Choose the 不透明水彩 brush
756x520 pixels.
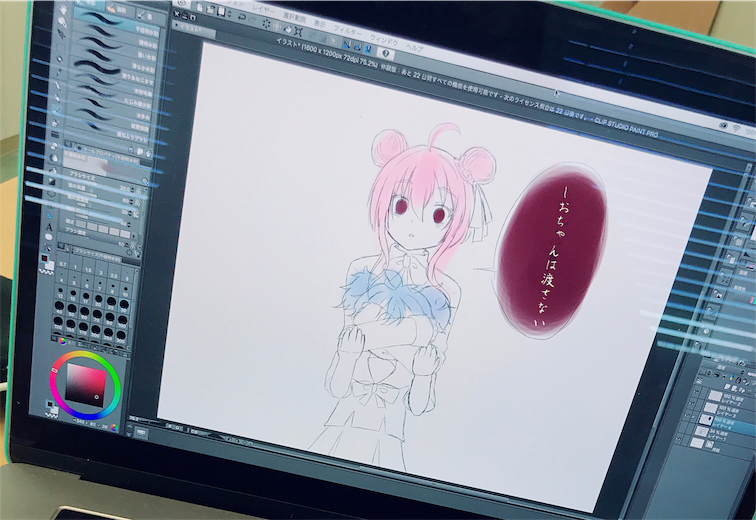(x=116, y=25)
